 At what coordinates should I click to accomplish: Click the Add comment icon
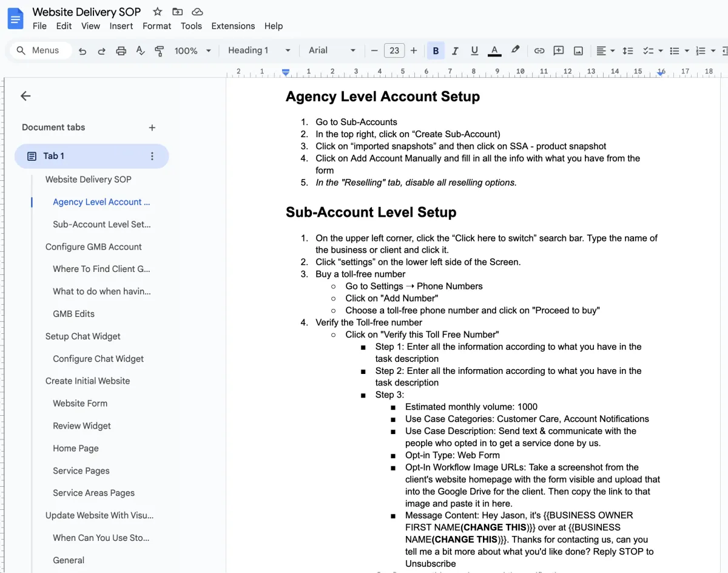559,51
